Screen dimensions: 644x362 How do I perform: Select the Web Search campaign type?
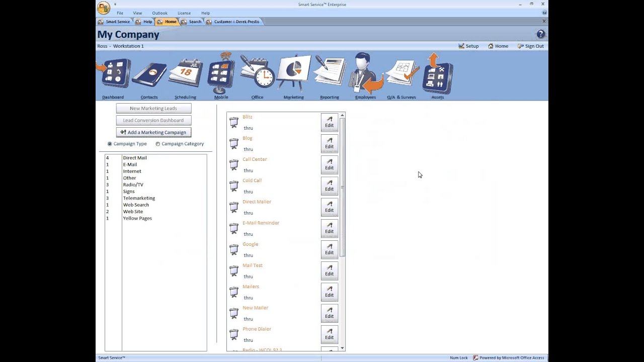tap(155, 205)
